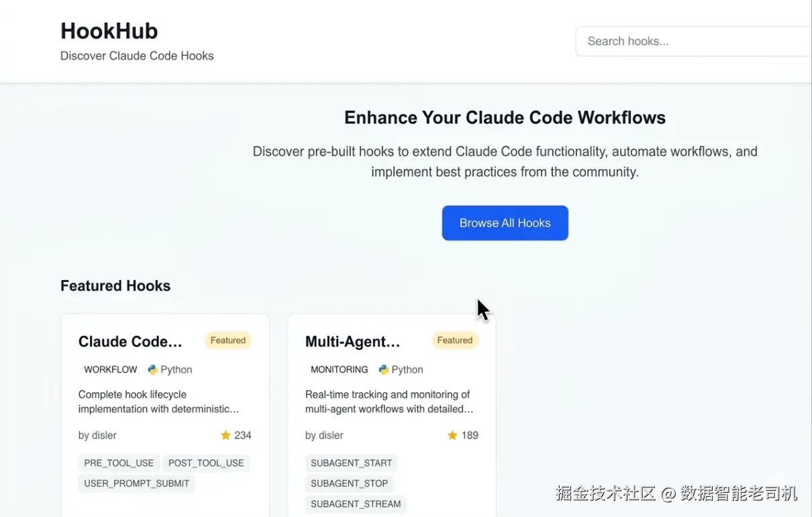Select the WORKFLOW category tag
Image resolution: width=812 pixels, height=517 pixels.
point(111,369)
